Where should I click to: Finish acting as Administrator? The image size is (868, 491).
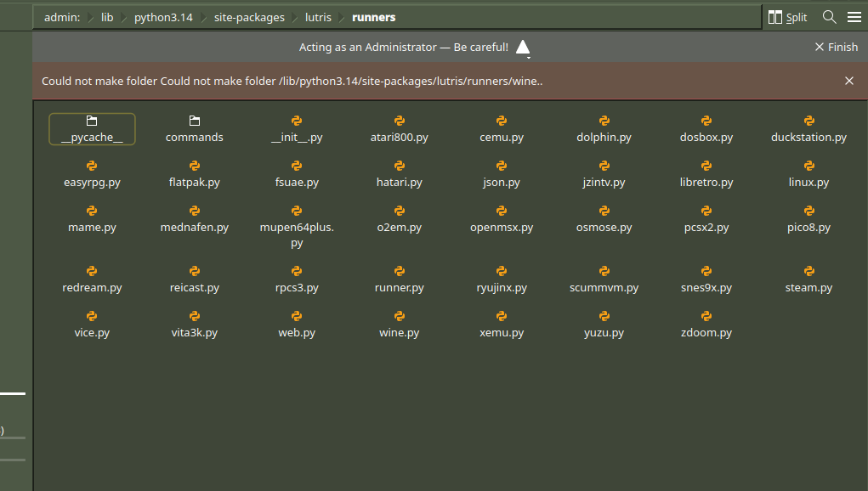point(836,47)
